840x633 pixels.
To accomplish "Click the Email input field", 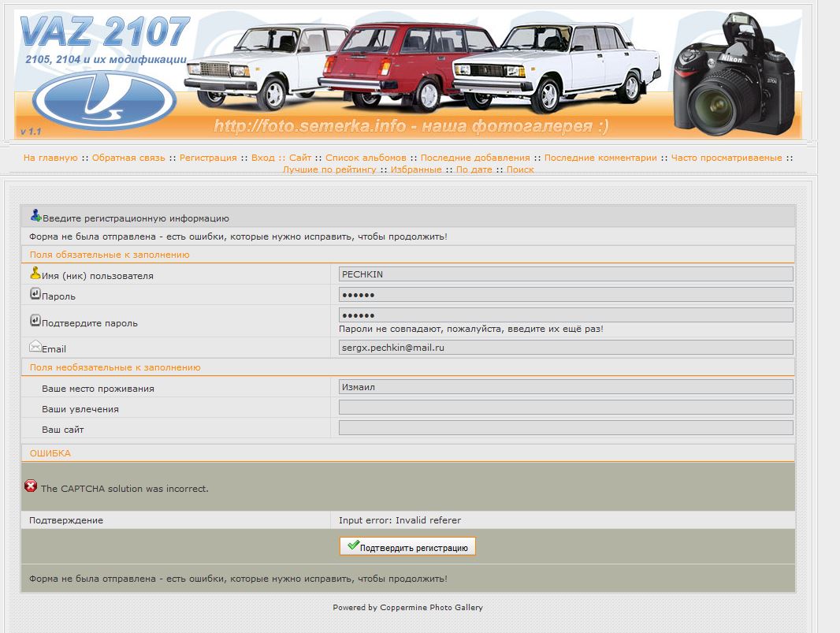I will pos(565,348).
